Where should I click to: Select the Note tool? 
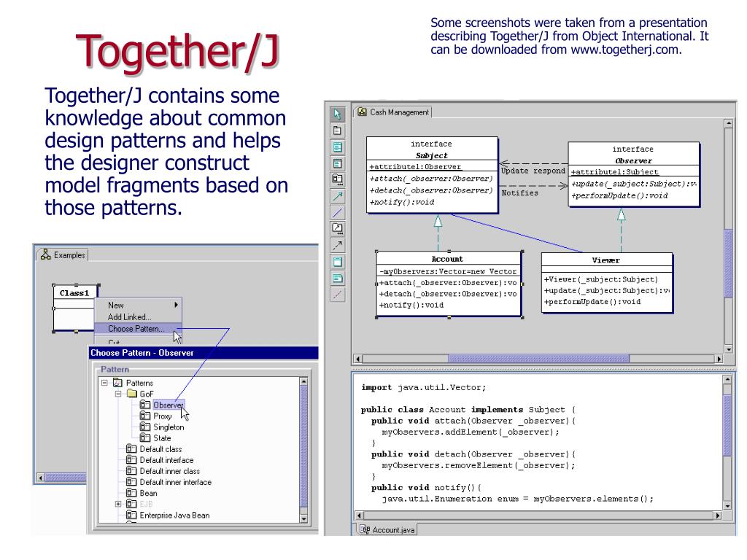tap(337, 279)
